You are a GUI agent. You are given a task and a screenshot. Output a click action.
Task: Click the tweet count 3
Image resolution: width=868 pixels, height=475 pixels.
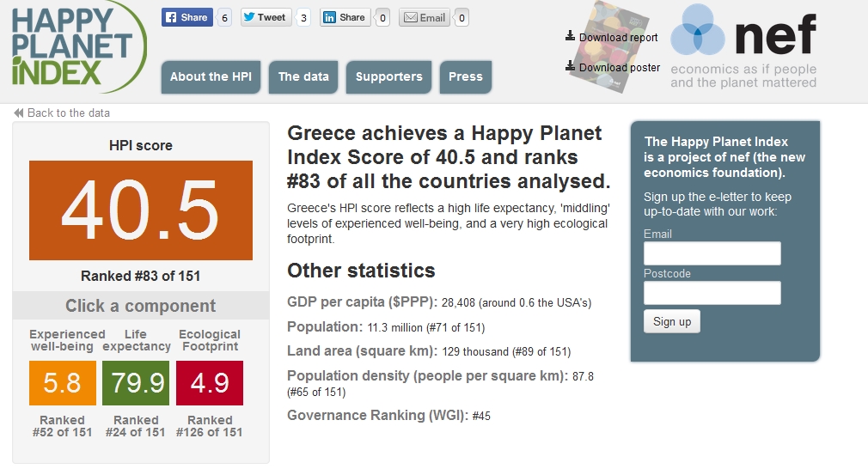point(303,18)
